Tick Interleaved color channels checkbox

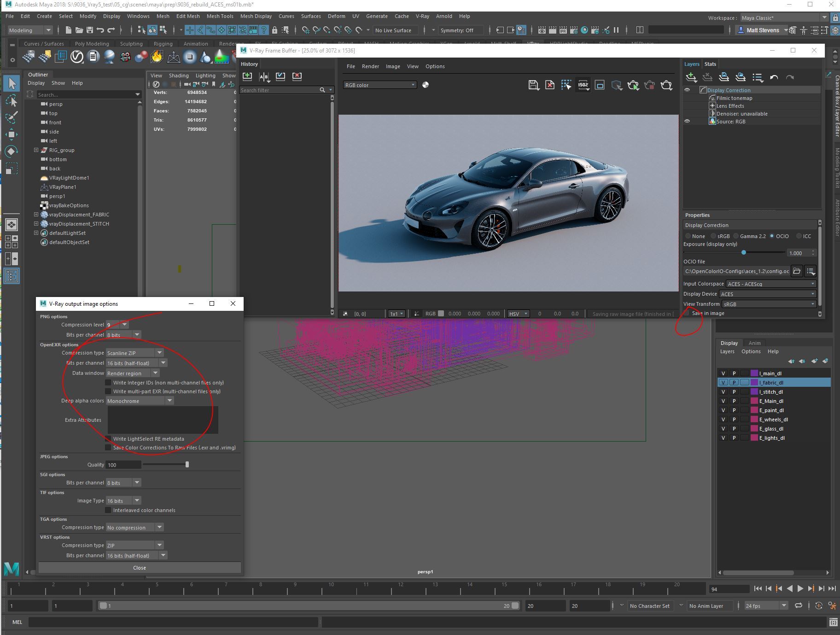[108, 510]
